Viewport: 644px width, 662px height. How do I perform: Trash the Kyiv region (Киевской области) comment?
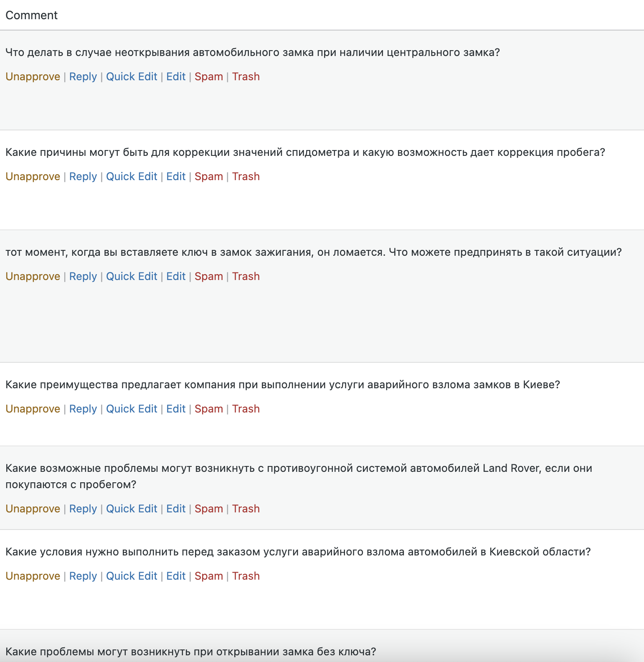pyautogui.click(x=246, y=576)
